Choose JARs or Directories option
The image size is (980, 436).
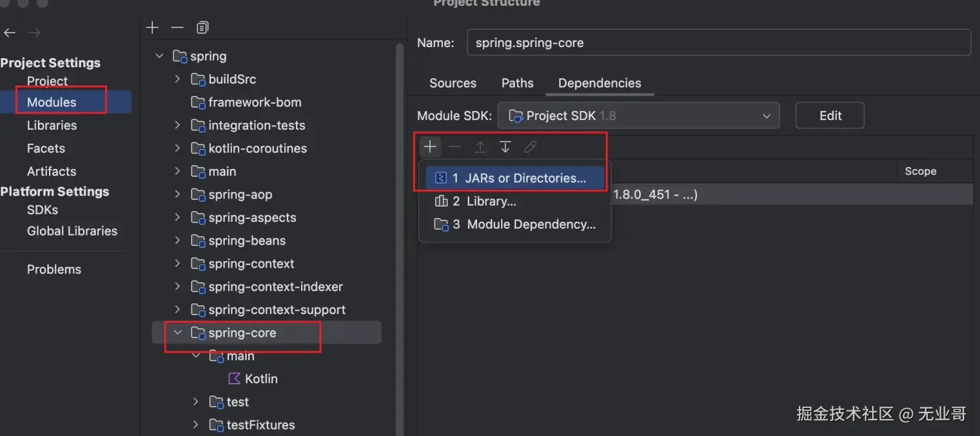point(515,178)
